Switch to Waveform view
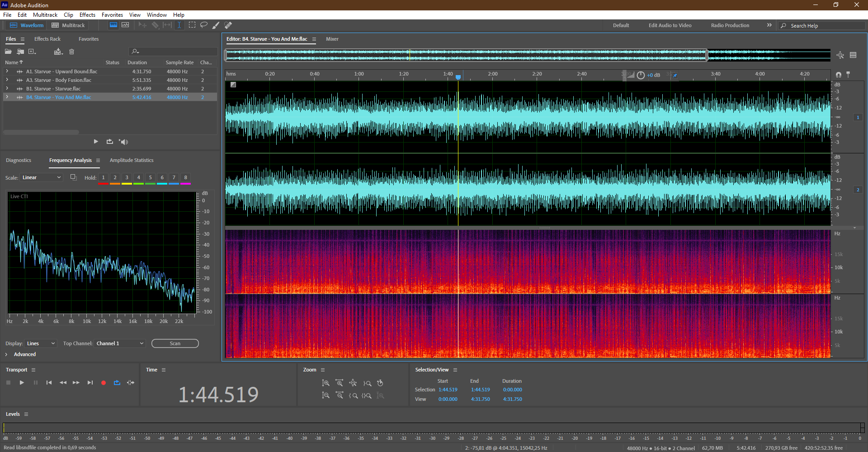Viewport: 868px width, 452px height. pos(27,25)
